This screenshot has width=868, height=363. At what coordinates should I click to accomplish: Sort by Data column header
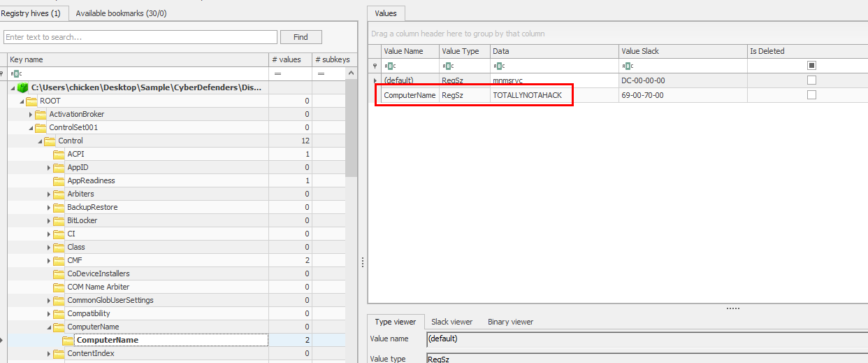[554, 51]
